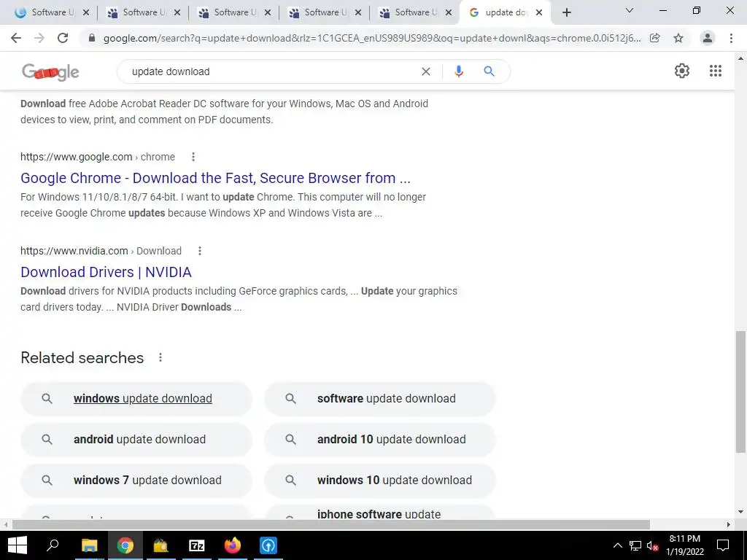Select related search iphone software update
Image resolution: width=747 pixels, height=560 pixels.
(x=380, y=513)
